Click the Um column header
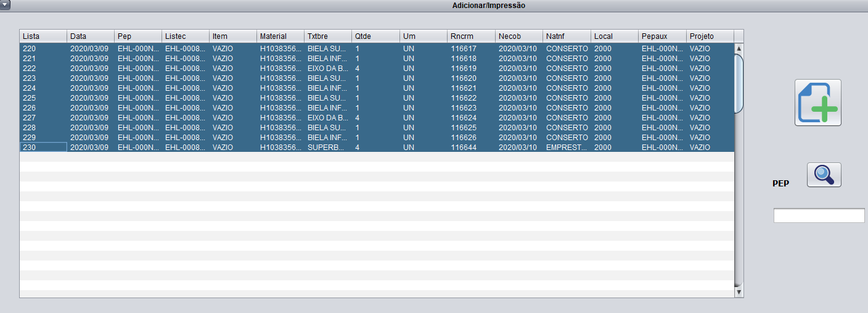The image size is (868, 313). pos(424,36)
